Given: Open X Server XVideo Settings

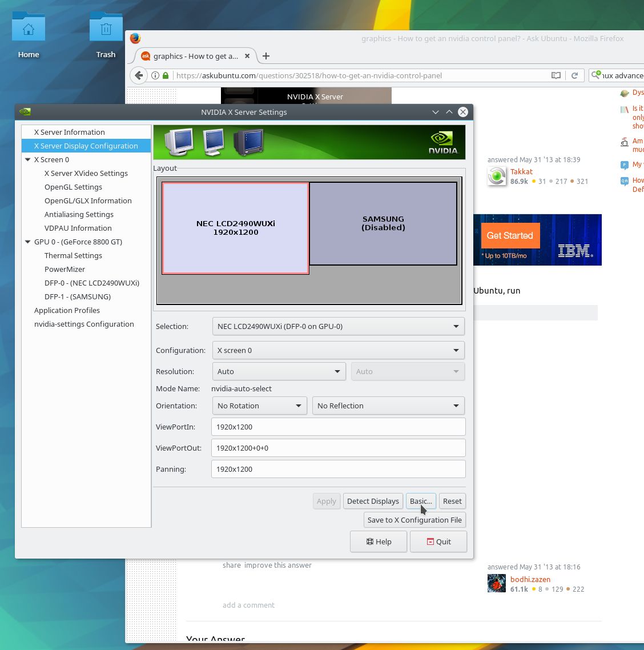Looking at the screenshot, I should (x=86, y=173).
